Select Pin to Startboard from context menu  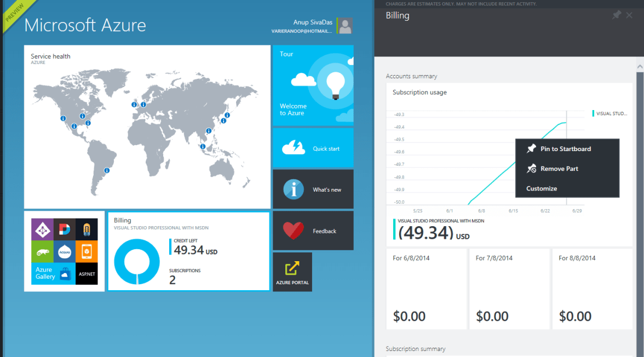[x=566, y=149]
